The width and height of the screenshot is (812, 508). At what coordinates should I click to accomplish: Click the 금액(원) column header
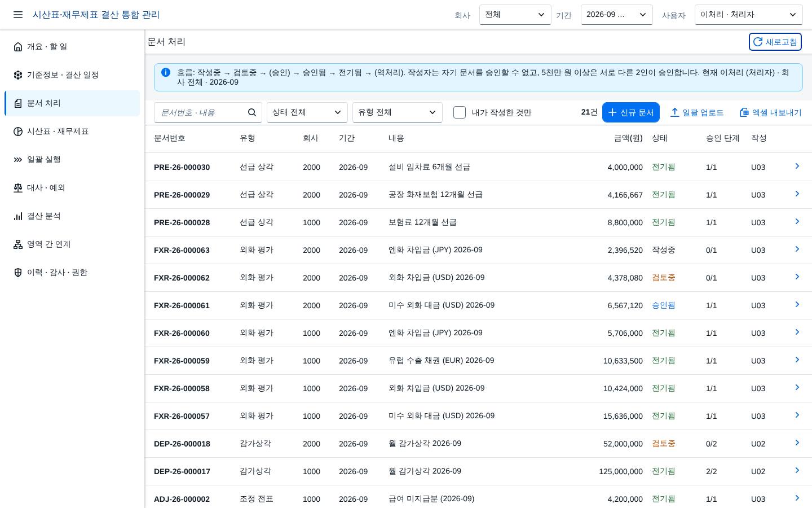point(628,138)
